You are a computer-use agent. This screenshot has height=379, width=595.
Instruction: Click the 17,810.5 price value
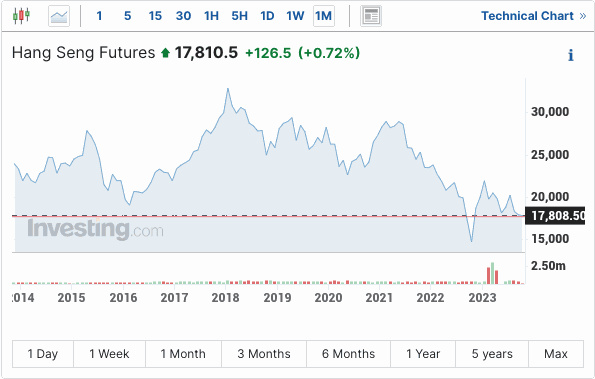(x=206, y=53)
